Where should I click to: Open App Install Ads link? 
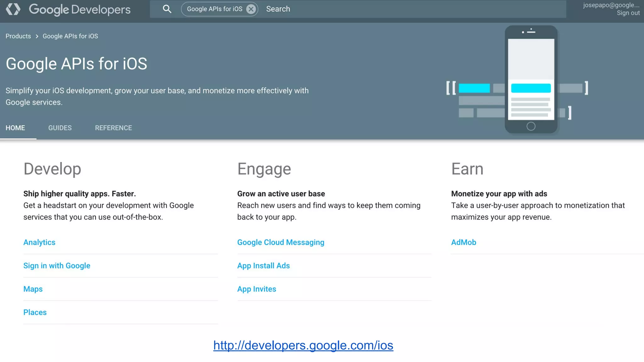pyautogui.click(x=264, y=266)
